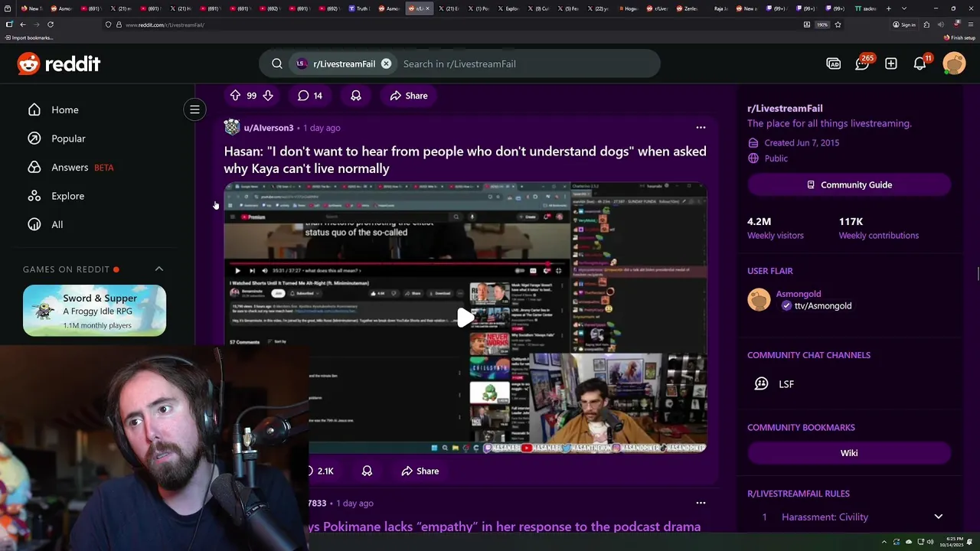Give an award on the Hasan post
The width and height of the screenshot is (980, 551).
point(367,471)
